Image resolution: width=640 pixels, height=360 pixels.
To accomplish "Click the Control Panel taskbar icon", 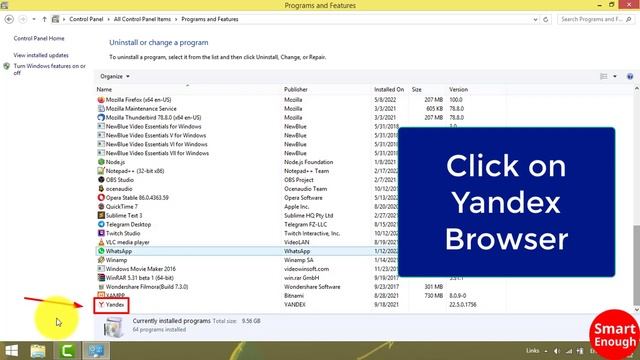I will click(96, 351).
